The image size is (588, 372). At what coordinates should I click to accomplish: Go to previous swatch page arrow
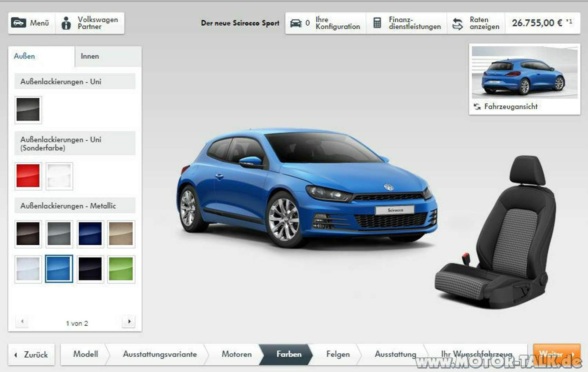[22, 322]
